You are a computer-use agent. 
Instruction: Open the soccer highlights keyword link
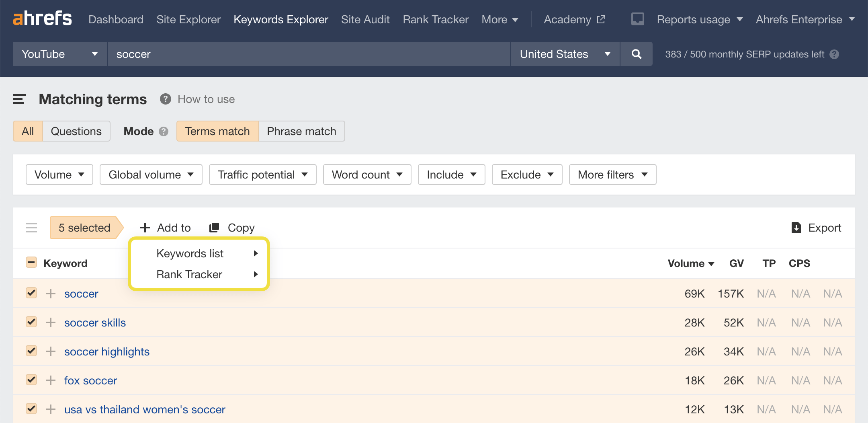pos(107,351)
